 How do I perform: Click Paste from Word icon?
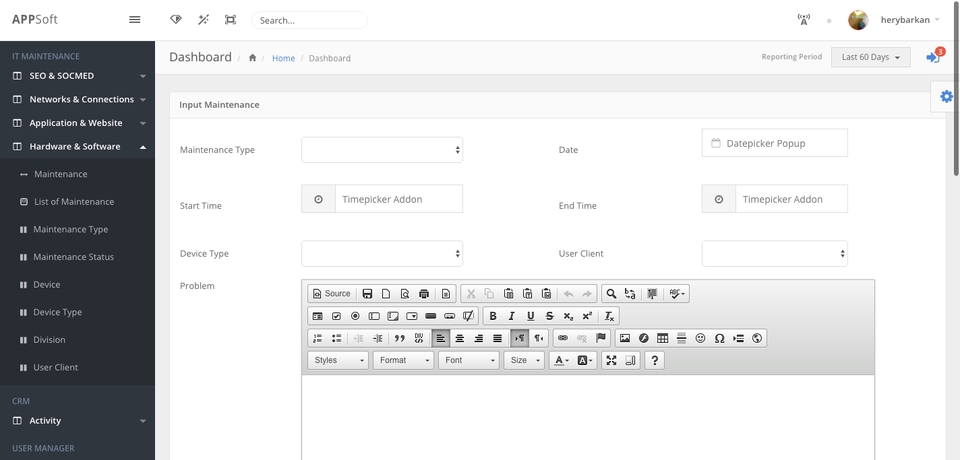point(547,293)
